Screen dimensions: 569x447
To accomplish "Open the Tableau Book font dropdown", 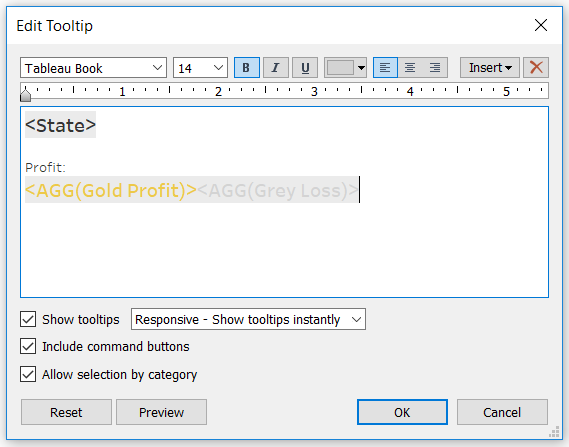I will pos(93,68).
